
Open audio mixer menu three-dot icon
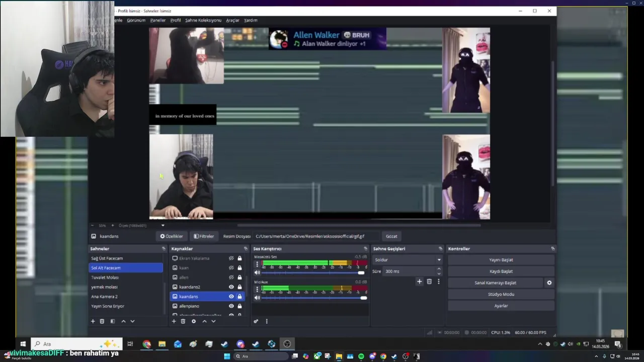267,321
